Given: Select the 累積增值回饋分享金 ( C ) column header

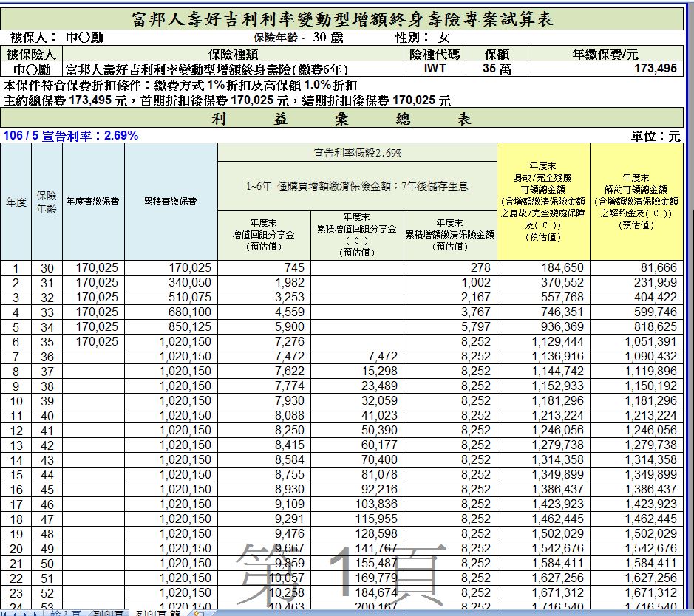Looking at the screenshot, I should (x=357, y=235).
